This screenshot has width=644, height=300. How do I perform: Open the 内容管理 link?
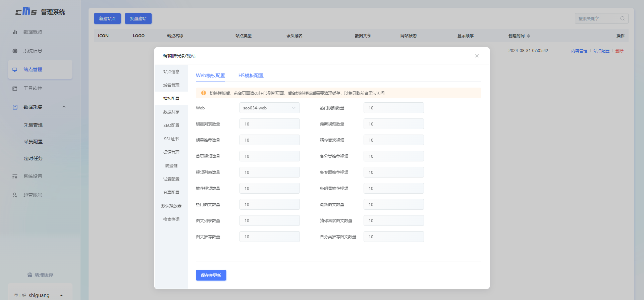(x=579, y=51)
